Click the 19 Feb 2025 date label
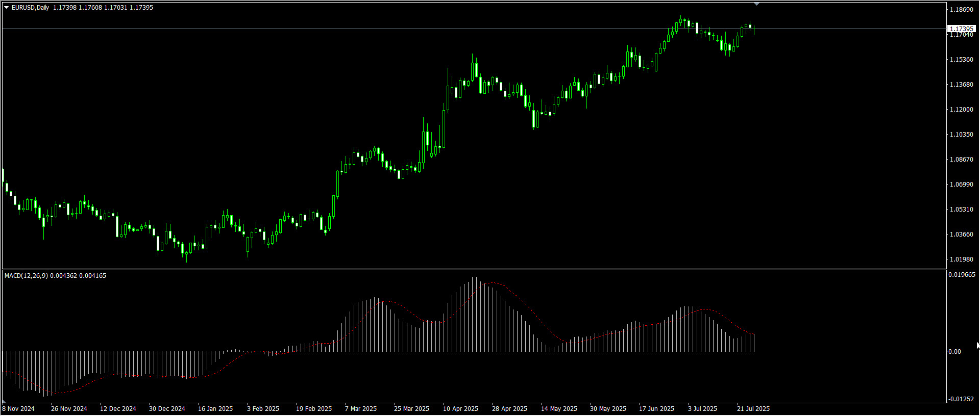980x416 pixels. 314,409
